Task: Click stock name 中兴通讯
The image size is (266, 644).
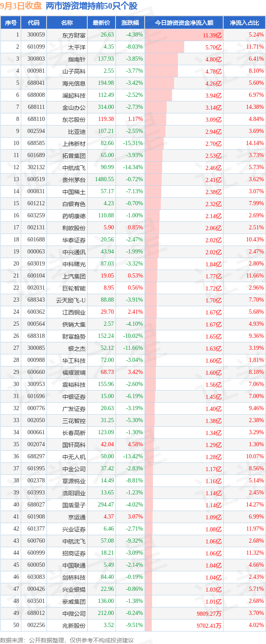Action: (x=74, y=252)
